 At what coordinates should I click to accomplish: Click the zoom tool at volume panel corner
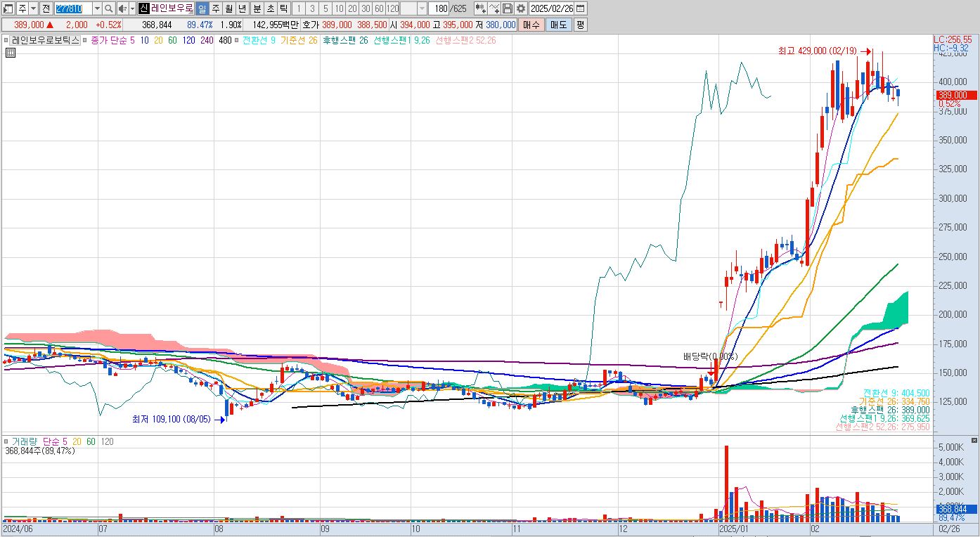click(x=974, y=440)
